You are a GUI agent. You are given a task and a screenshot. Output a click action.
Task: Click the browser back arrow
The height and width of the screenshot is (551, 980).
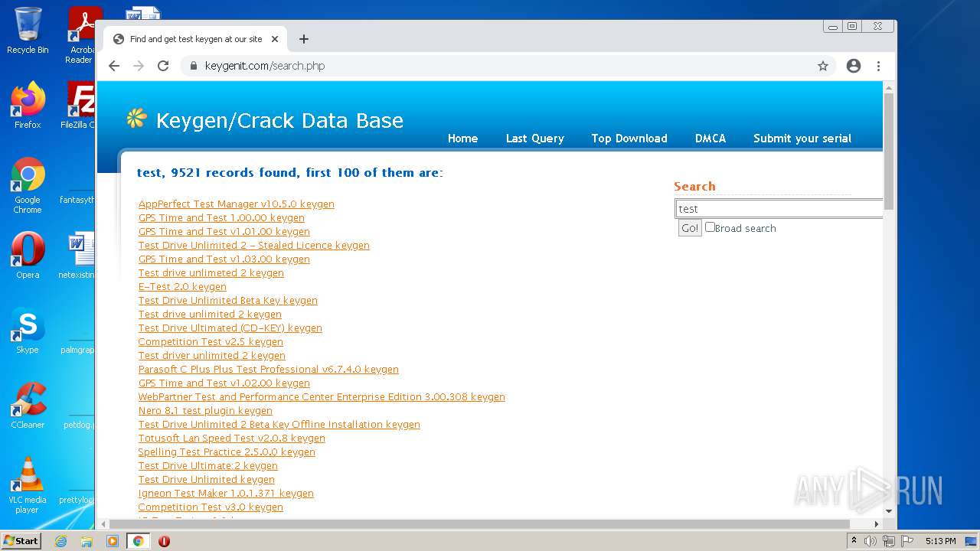tap(114, 66)
